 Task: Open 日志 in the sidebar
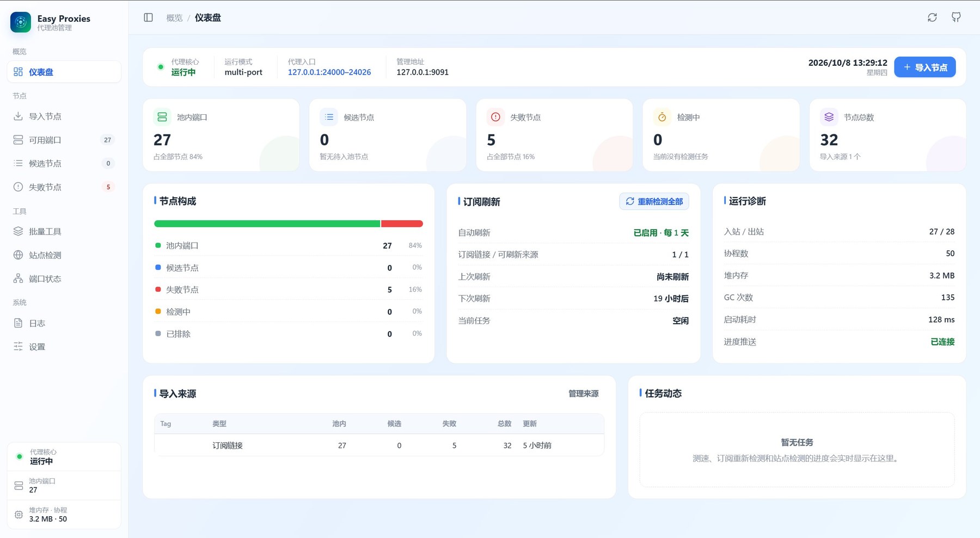[64, 323]
